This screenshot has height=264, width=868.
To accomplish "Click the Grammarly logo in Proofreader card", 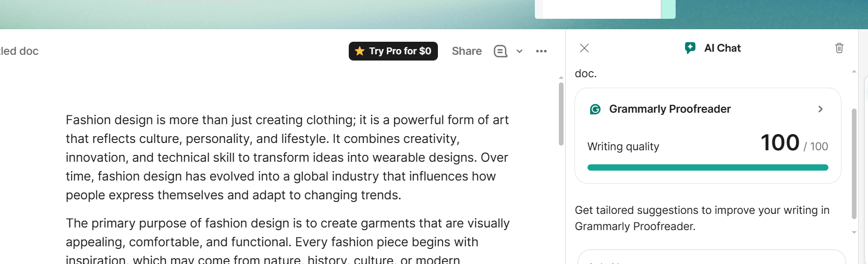I will click(595, 109).
